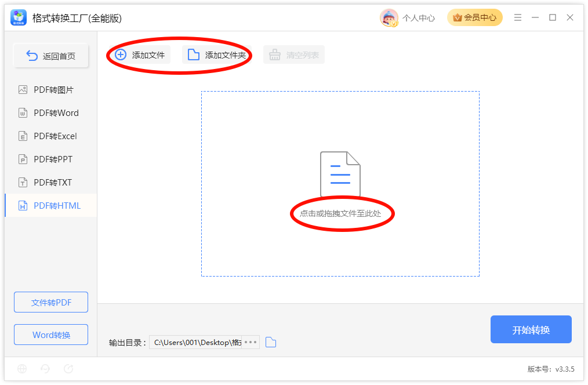This screenshot has height=385, width=588.
Task: Click the app logo in title bar
Action: [x=19, y=17]
